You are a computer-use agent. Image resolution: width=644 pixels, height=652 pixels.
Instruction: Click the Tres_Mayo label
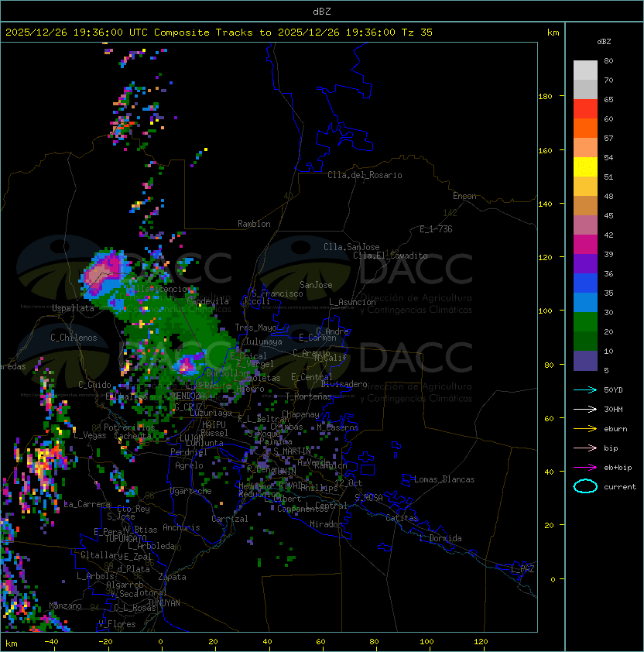tap(255, 328)
